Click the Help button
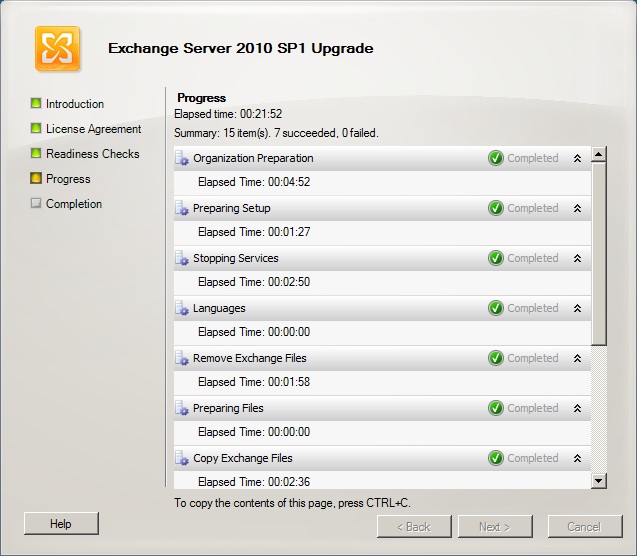637x556 pixels. pos(61,524)
